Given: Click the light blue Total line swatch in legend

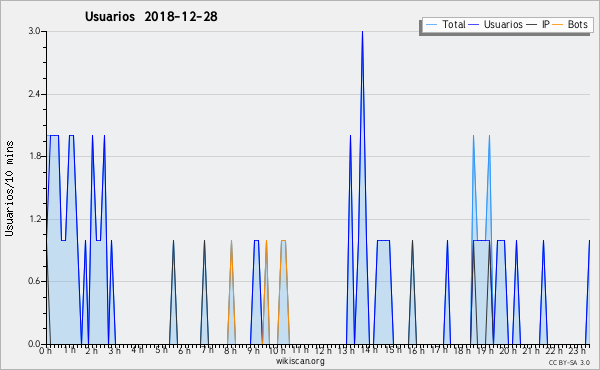Looking at the screenshot, I should click(431, 25).
